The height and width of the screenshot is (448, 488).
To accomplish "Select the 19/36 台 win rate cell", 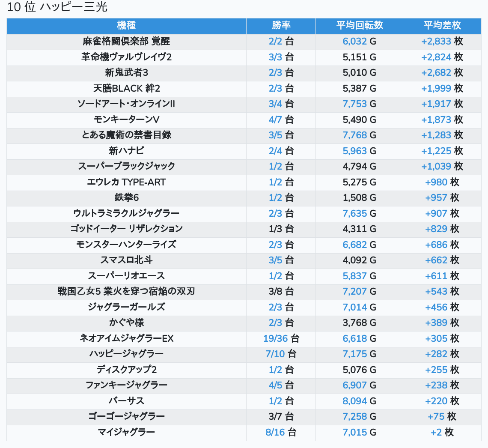I will pyautogui.click(x=281, y=339).
